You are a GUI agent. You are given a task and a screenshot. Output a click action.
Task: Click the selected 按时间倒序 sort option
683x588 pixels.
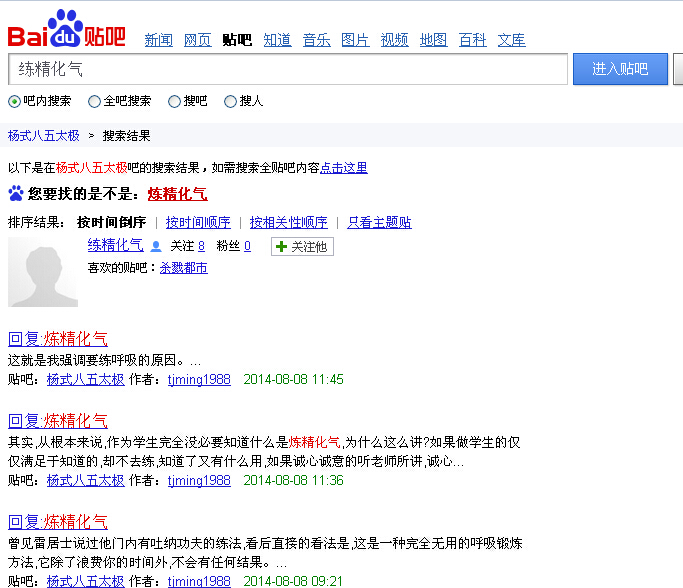coord(112,223)
